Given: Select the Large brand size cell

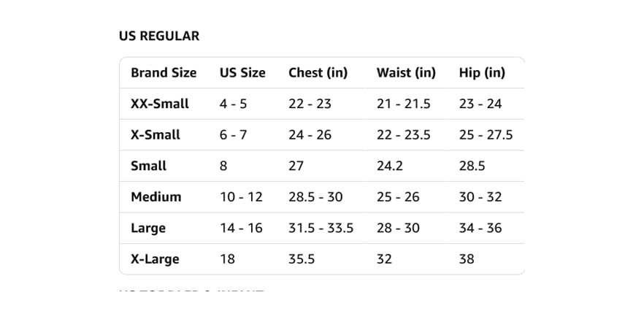Looking at the screenshot, I should [x=147, y=229].
